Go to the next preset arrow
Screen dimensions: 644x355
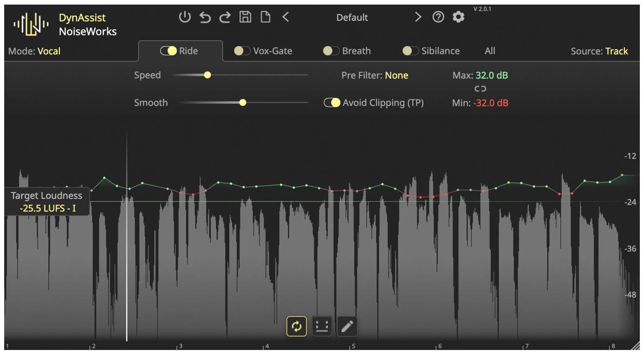tap(418, 17)
